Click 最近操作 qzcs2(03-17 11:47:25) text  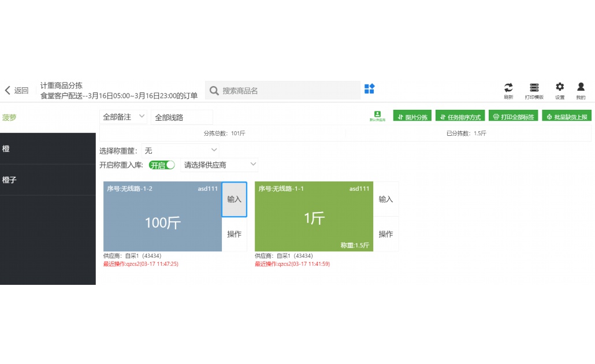pos(141,264)
